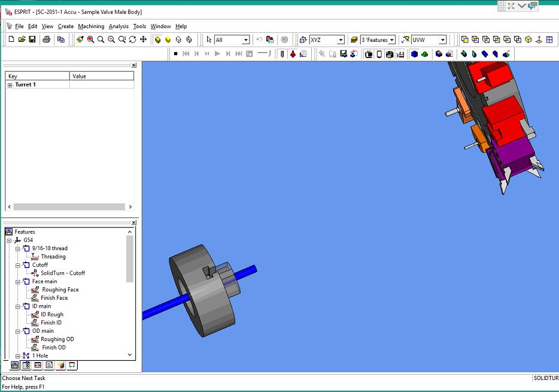Viewport: 559px width, 392px height.
Task: Click the Zoom out magnifier icon
Action: pyautogui.click(x=111, y=39)
